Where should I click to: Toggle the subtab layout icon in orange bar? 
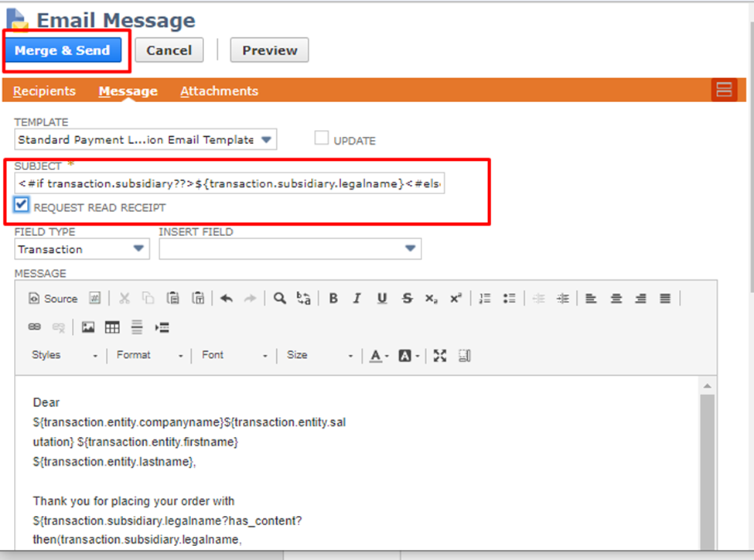724,90
